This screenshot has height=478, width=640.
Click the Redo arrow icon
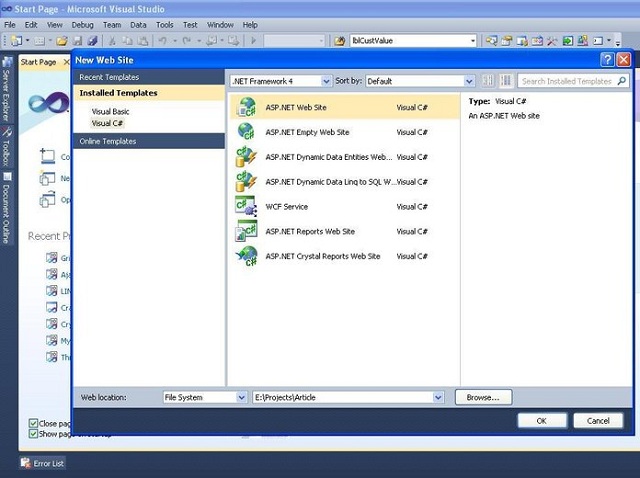[187, 40]
